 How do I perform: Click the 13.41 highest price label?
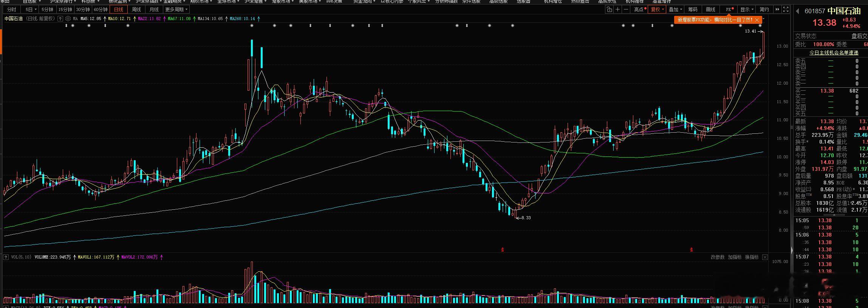coord(750,31)
